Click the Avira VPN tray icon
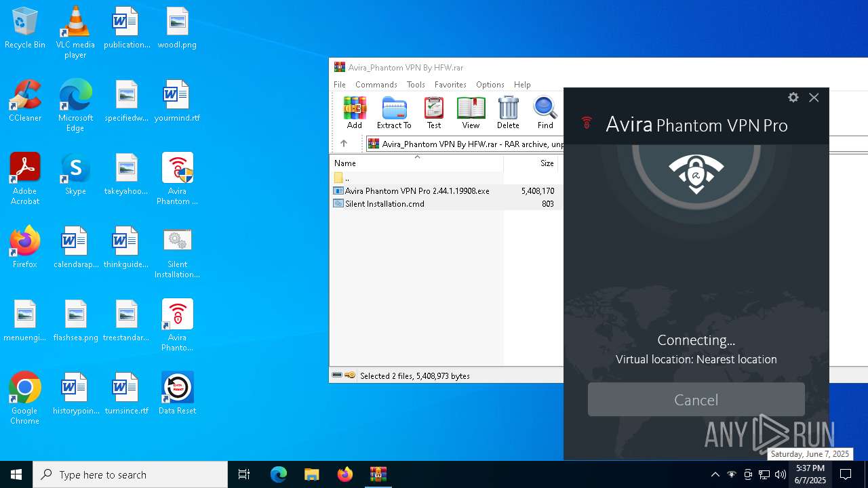This screenshot has width=868, height=488. coord(731,474)
